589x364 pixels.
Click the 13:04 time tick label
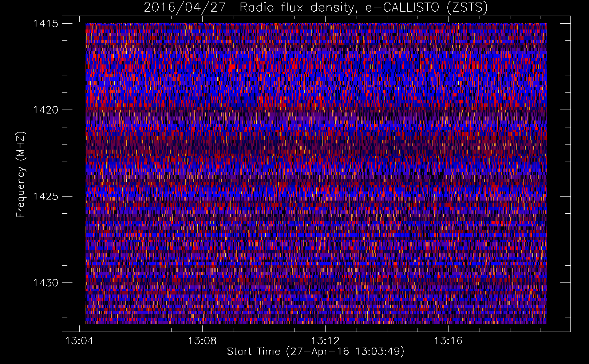(x=79, y=341)
